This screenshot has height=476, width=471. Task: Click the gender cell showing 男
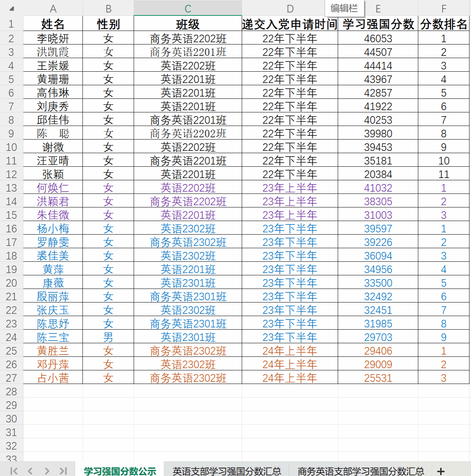[x=108, y=337]
